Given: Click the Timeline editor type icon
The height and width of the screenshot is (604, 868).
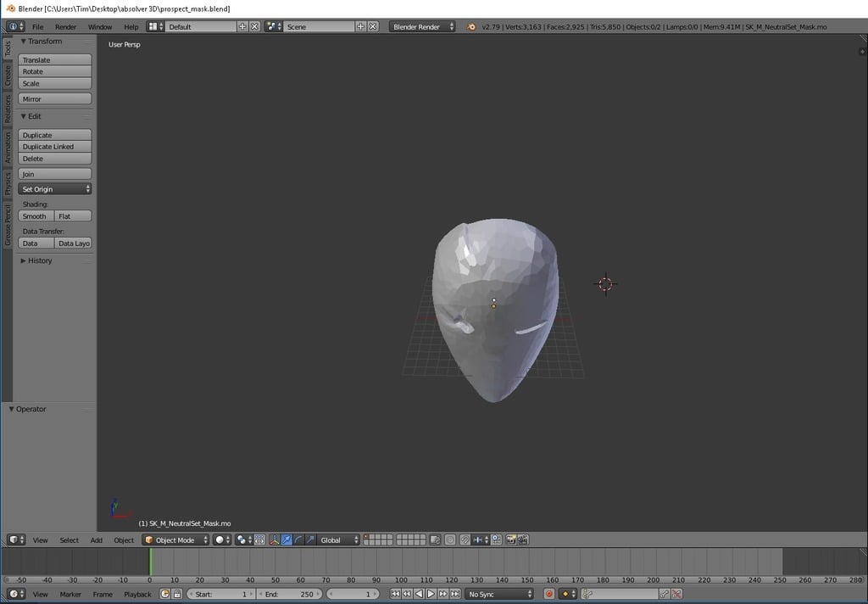Looking at the screenshot, I should [17, 594].
